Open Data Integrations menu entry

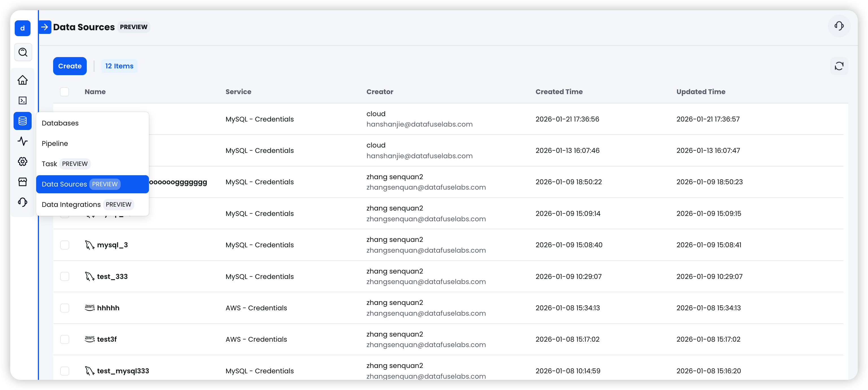click(71, 205)
